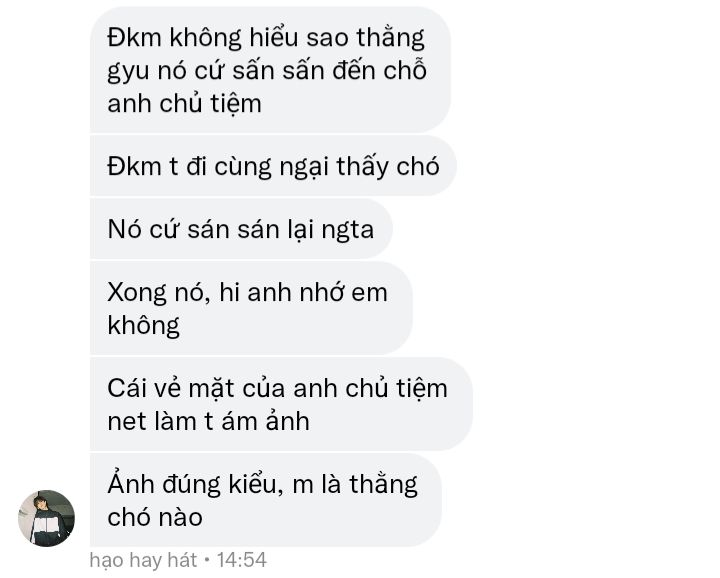720x578 pixels.
Task: Click the line "net làm t ám ảnh"
Action: (x=208, y=421)
